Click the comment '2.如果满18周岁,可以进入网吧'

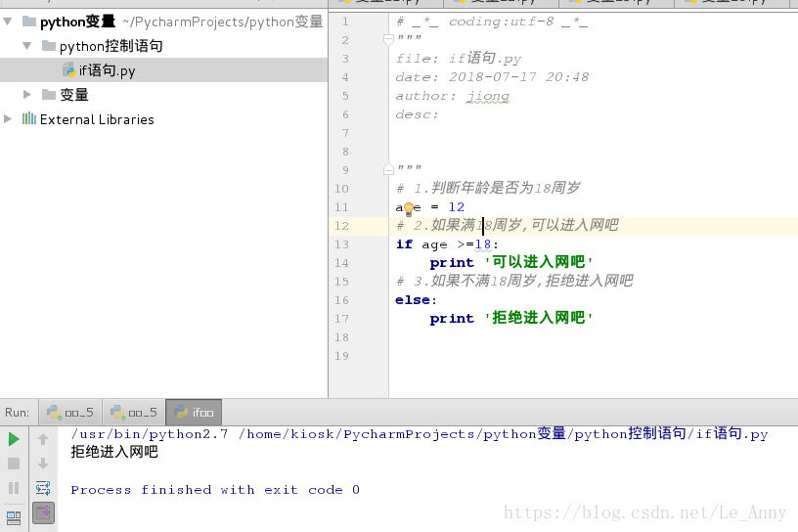click(508, 225)
